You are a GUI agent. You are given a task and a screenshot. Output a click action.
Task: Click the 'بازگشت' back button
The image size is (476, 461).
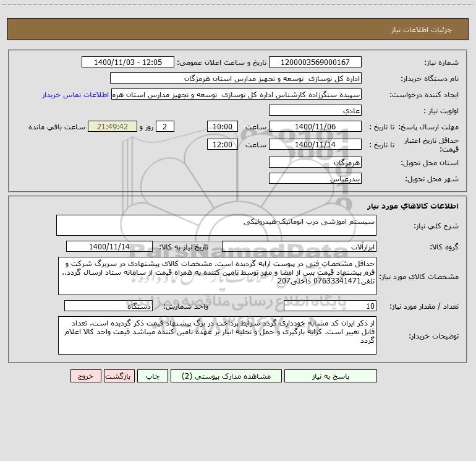coord(119,376)
